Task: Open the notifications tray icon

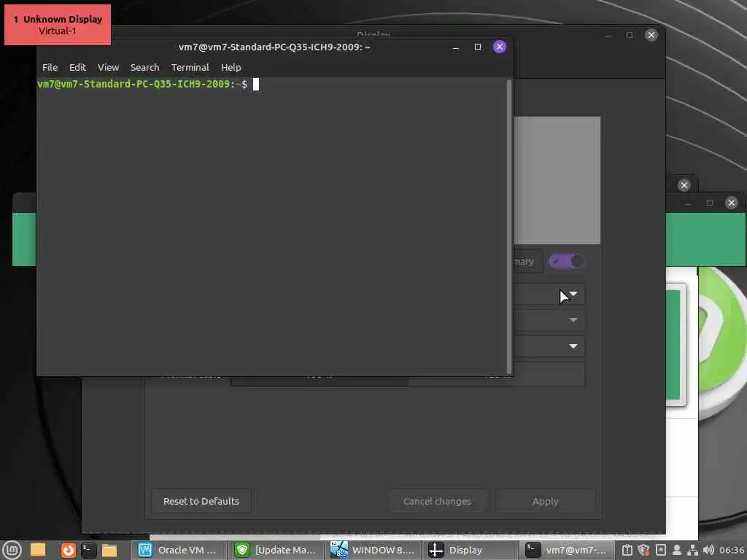Action: pyautogui.click(x=660, y=550)
